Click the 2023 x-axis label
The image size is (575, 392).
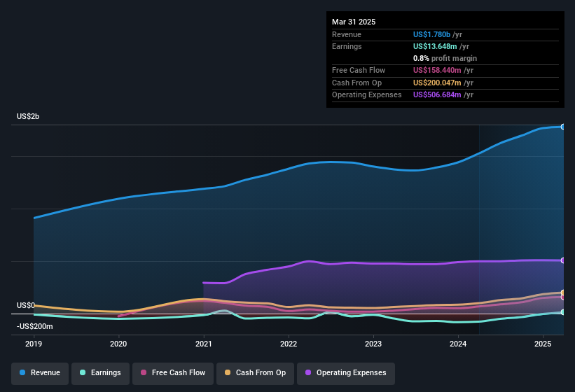tap(373, 344)
